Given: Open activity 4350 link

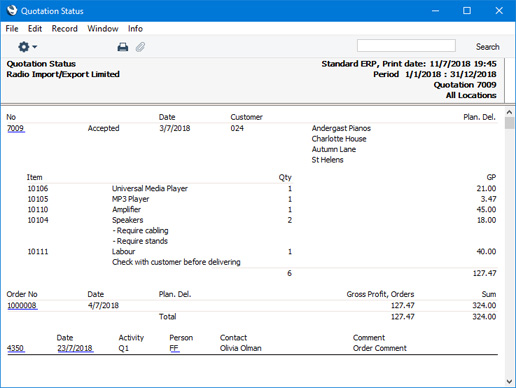Looking at the screenshot, I should point(16,348).
